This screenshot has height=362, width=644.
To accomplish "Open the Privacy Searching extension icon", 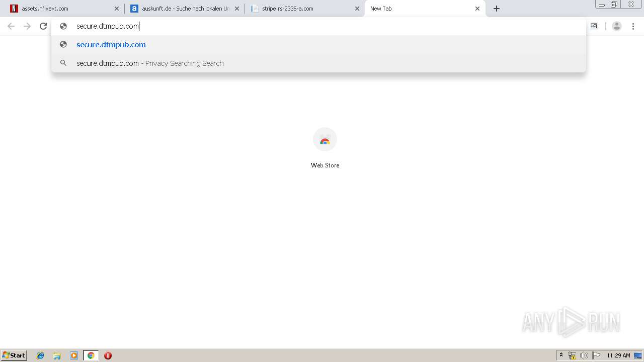I will 594,26.
